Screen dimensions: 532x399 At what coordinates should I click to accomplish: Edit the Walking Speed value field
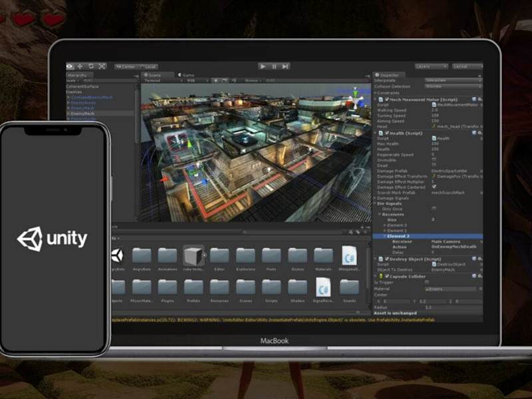456,110
